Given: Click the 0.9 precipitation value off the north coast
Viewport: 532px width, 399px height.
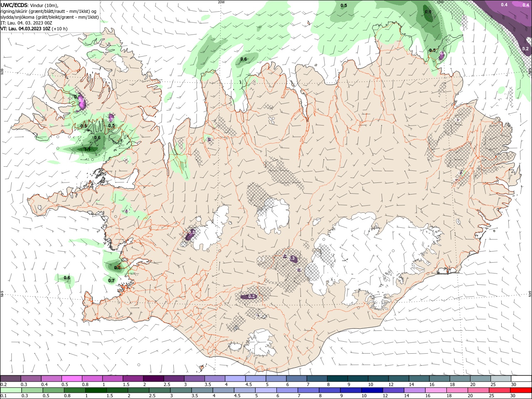Looking at the screenshot, I should coord(428,12).
